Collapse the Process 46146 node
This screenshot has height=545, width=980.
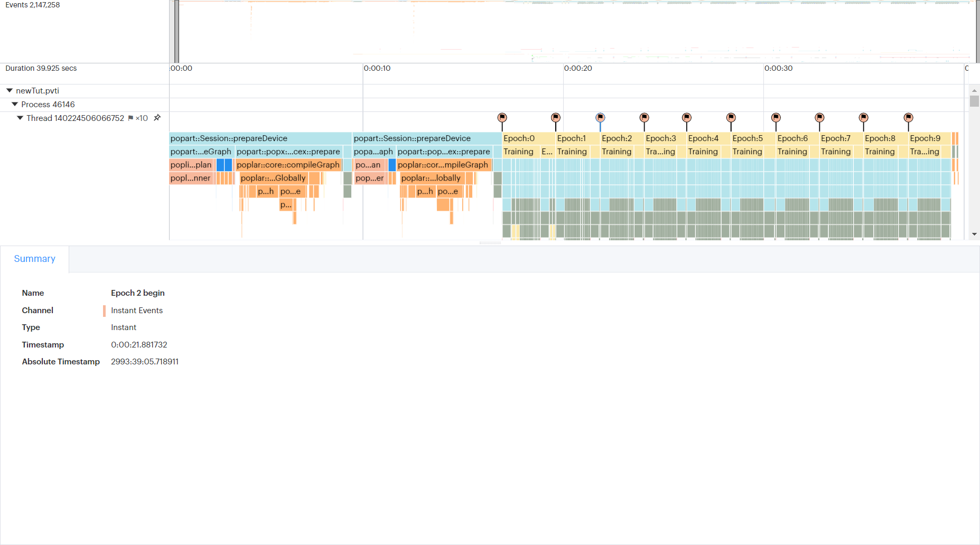(15, 105)
